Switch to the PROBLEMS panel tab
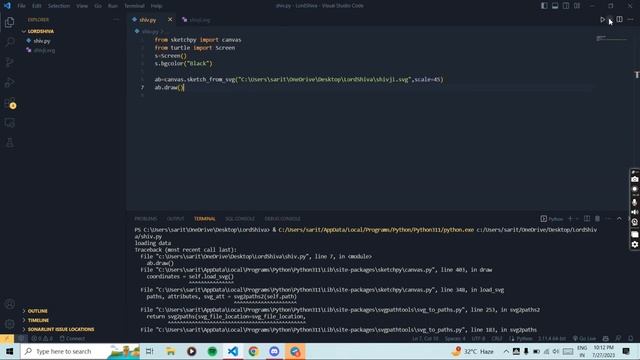 point(146,219)
